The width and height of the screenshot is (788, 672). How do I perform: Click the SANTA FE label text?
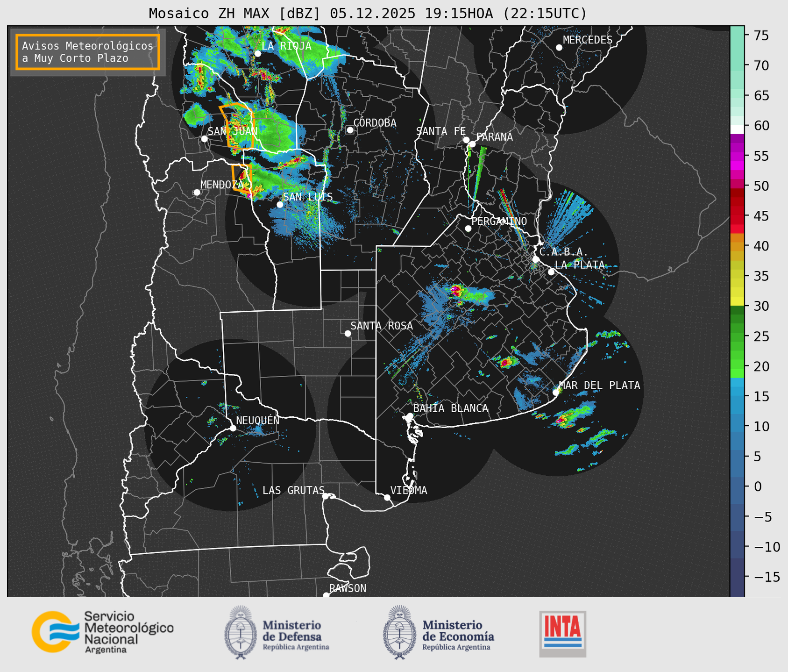pyautogui.click(x=441, y=131)
